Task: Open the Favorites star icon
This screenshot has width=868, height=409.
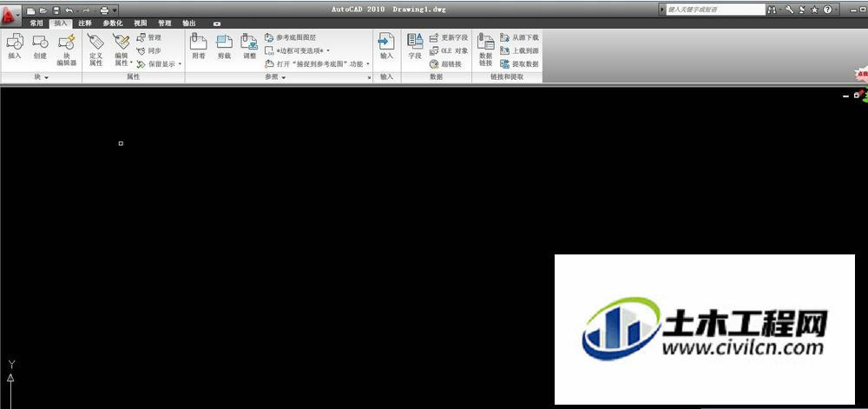Action: click(815, 10)
